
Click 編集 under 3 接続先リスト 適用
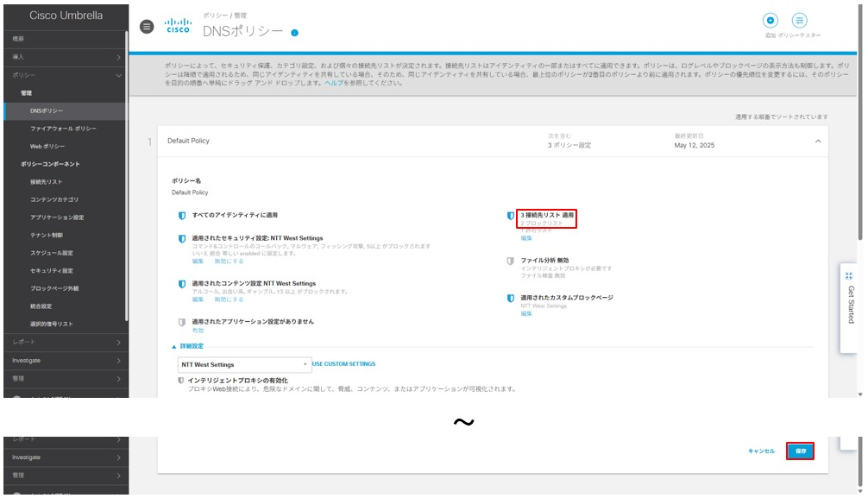[526, 238]
